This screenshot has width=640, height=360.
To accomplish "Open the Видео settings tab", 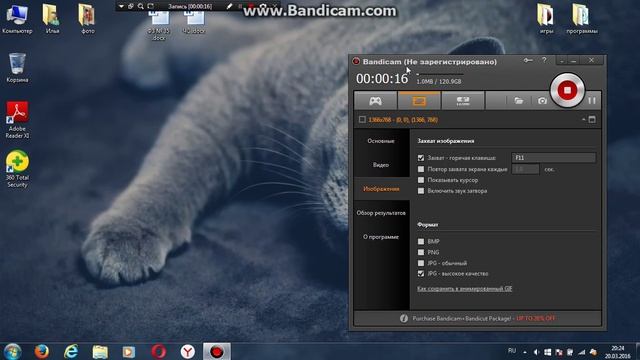I will pos(381,165).
